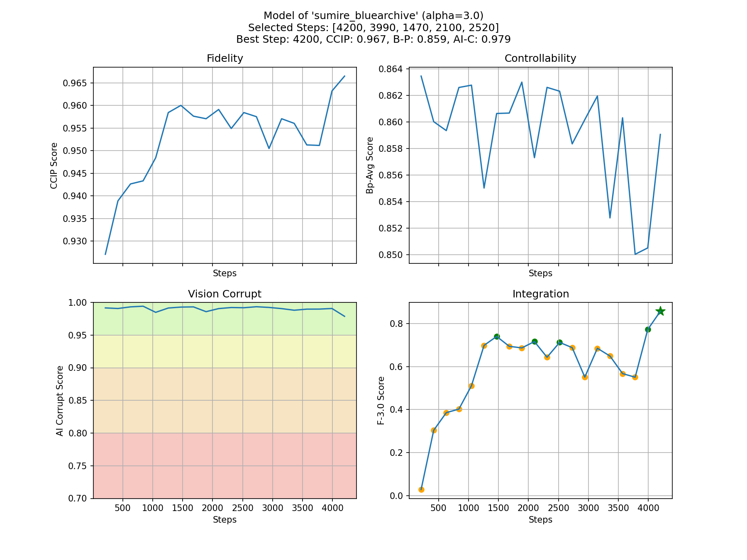Click the green dot at step 2100
747x560 pixels.
[535, 341]
